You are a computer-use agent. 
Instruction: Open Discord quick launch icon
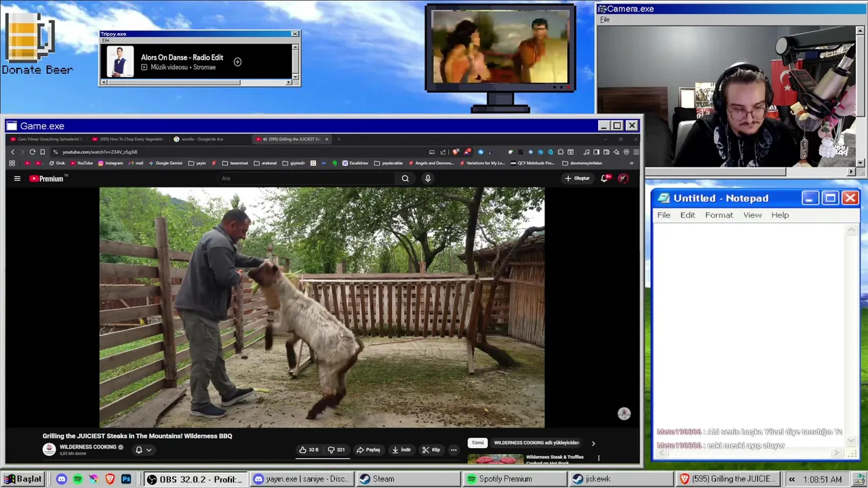point(62,479)
